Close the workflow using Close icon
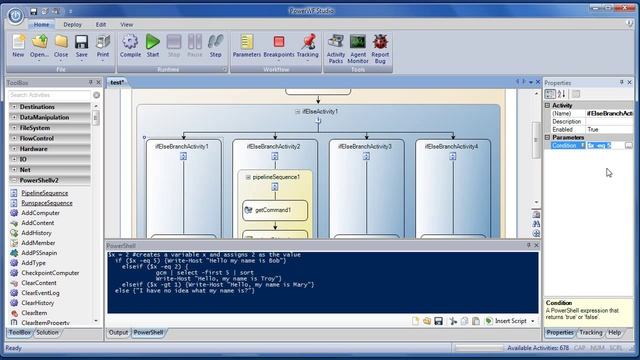 61,46
